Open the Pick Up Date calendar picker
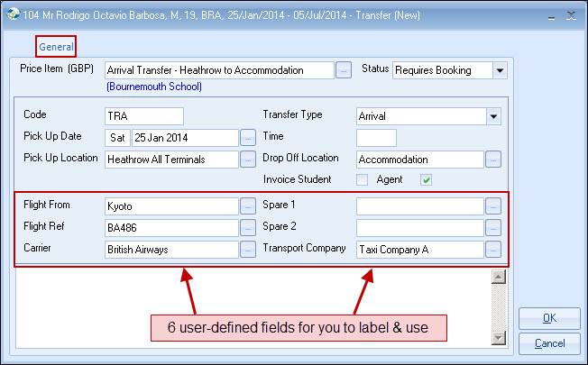This screenshot has height=365, width=588. pos(249,138)
